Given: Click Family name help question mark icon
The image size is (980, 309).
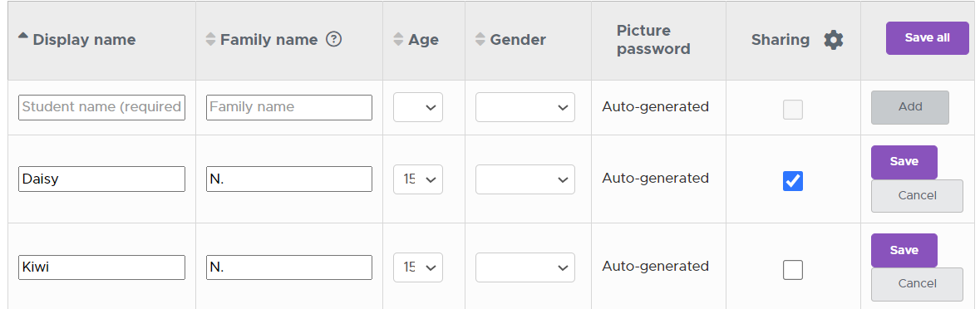Looking at the screenshot, I should 334,39.
